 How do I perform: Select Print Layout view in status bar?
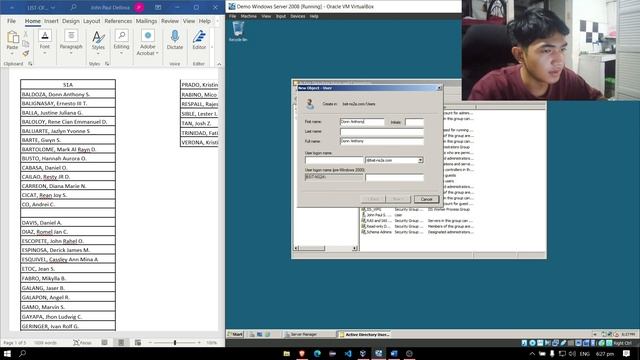click(121, 342)
